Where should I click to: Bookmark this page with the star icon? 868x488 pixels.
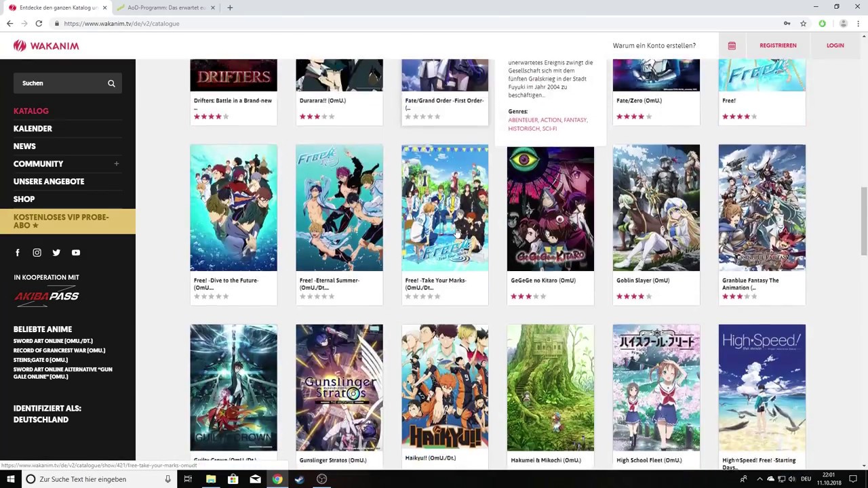point(803,24)
